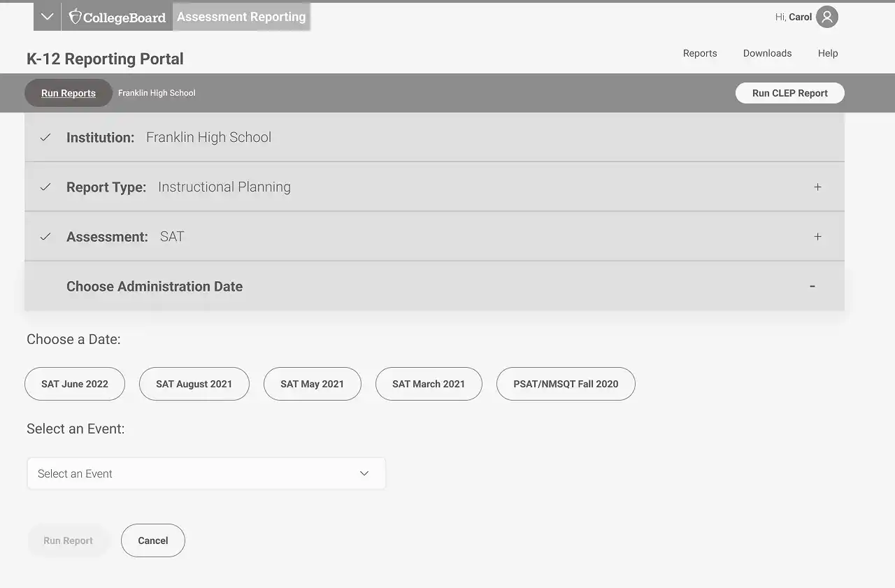Screen dimensions: 895x588
Task: Expand the Report Type section plus icon
Action: click(817, 187)
